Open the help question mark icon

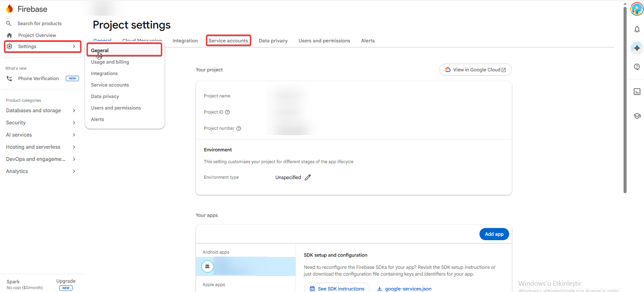[637, 67]
